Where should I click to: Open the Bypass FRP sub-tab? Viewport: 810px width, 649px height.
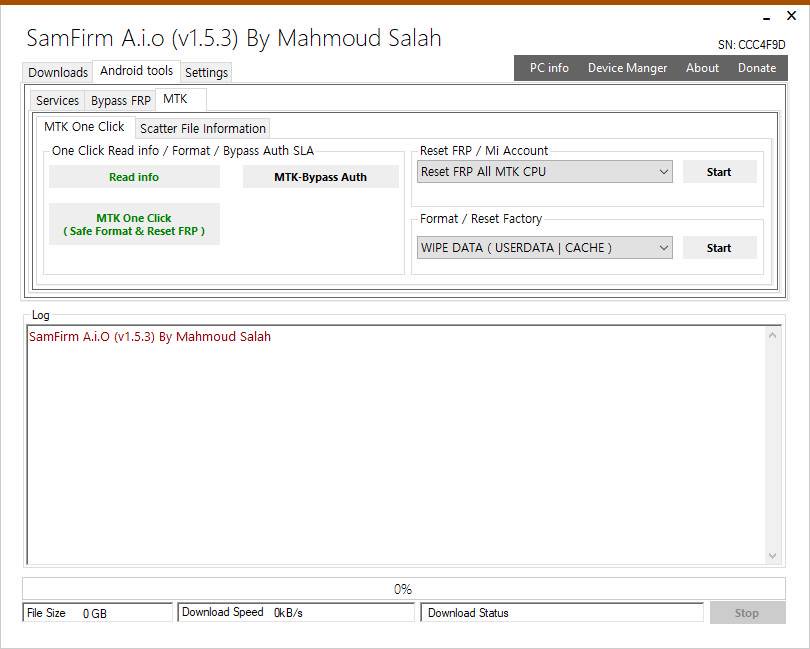[x=120, y=101]
